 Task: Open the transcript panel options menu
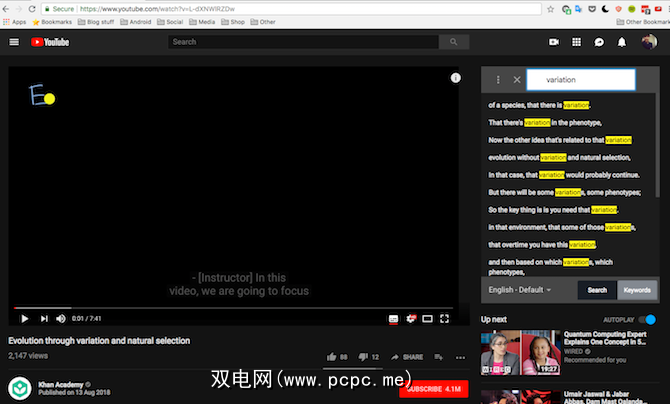(x=498, y=80)
